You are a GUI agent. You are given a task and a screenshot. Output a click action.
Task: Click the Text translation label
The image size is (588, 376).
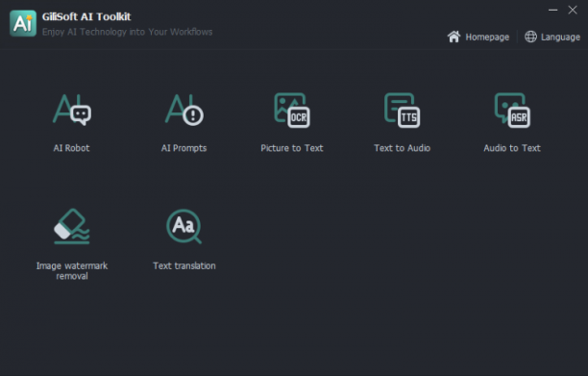point(184,265)
